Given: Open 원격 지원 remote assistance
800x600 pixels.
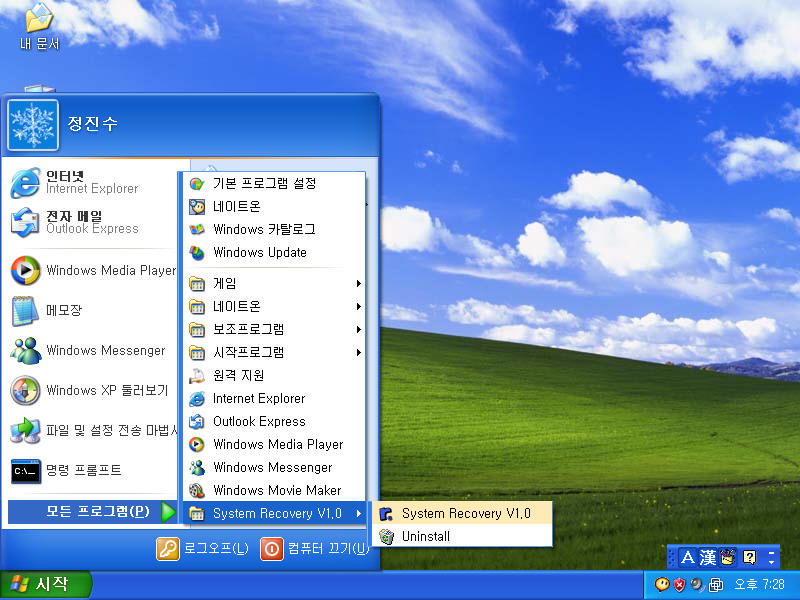Looking at the screenshot, I should tap(274, 376).
